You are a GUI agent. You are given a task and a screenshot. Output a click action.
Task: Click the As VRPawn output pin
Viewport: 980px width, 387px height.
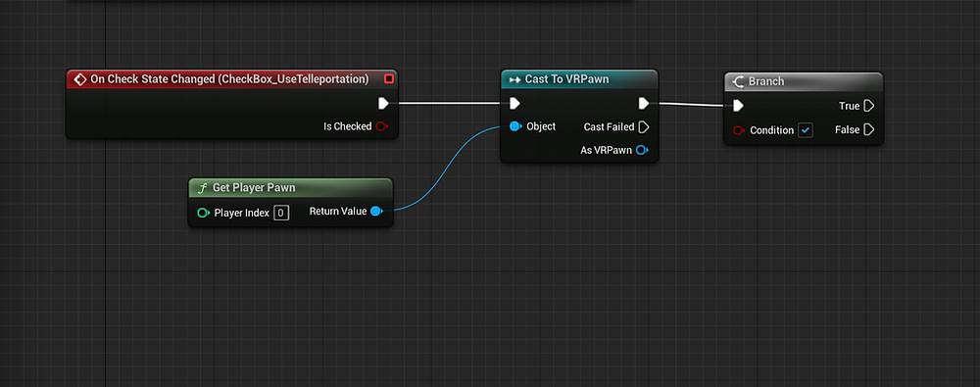[x=642, y=150]
